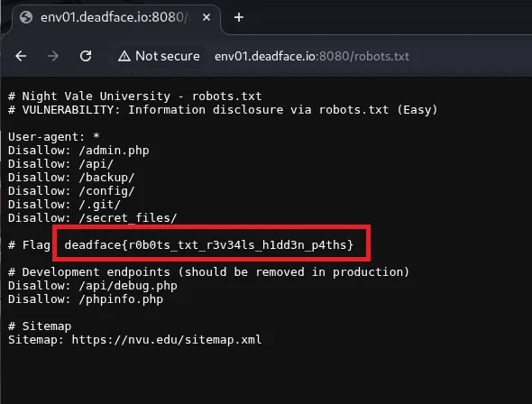Focus the address bar URL
Image resolution: width=532 pixels, height=404 pixels.
(312, 56)
